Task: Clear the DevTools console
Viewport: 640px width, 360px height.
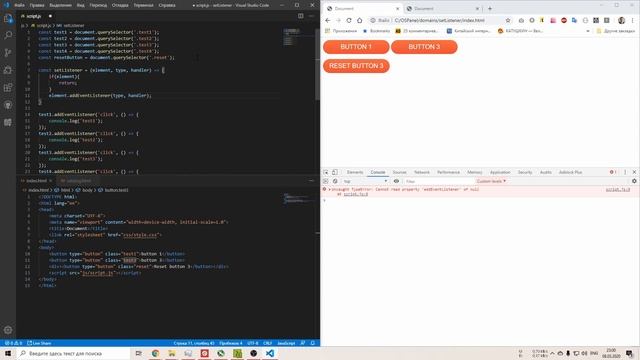Action: [335, 181]
